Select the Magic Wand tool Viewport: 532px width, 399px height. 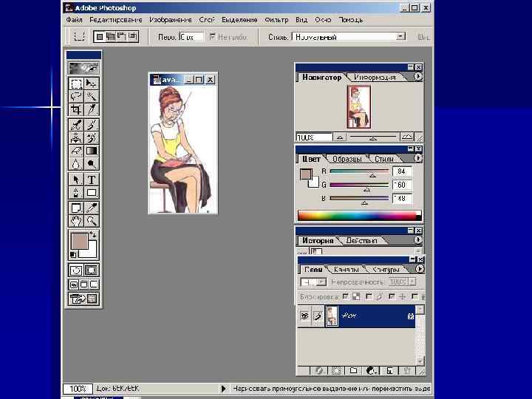click(91, 96)
